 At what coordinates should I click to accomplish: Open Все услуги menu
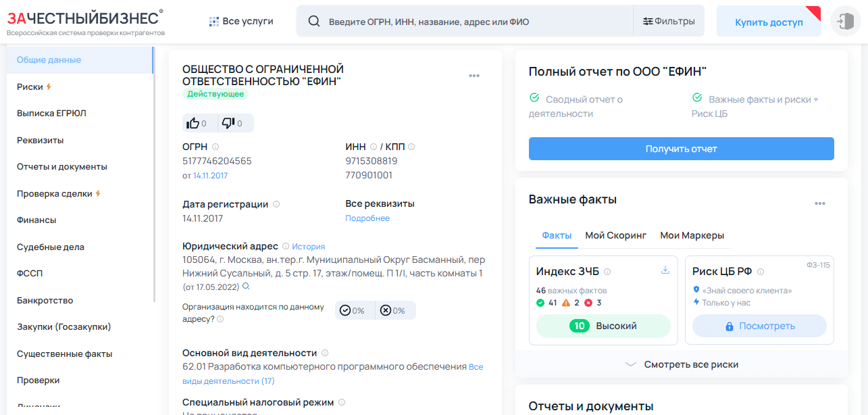[x=241, y=22]
